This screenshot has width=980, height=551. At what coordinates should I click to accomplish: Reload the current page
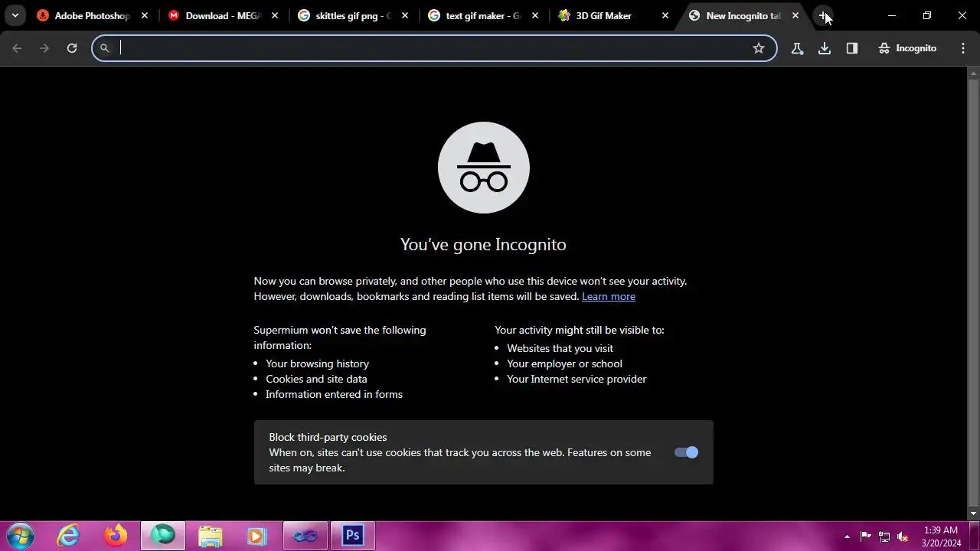[x=72, y=48]
